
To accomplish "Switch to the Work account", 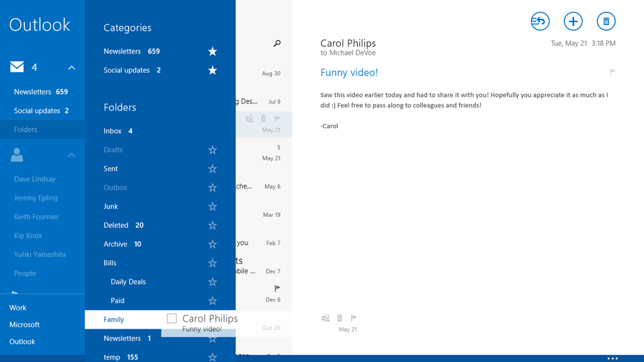I will 18,308.
